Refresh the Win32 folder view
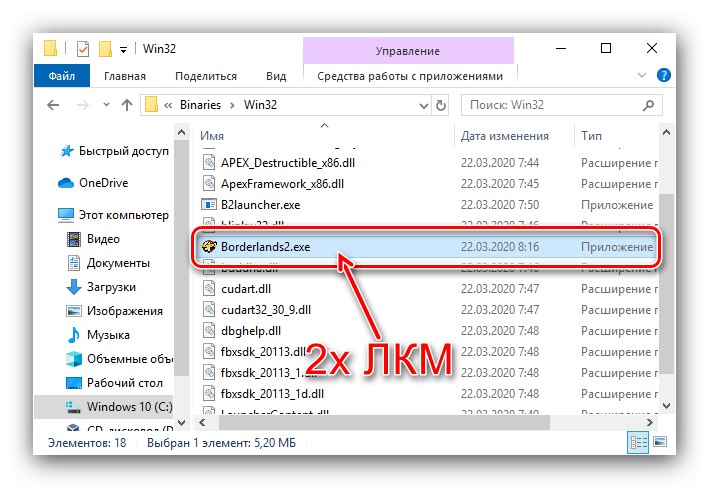This screenshot has height=488, width=709. coord(441,105)
